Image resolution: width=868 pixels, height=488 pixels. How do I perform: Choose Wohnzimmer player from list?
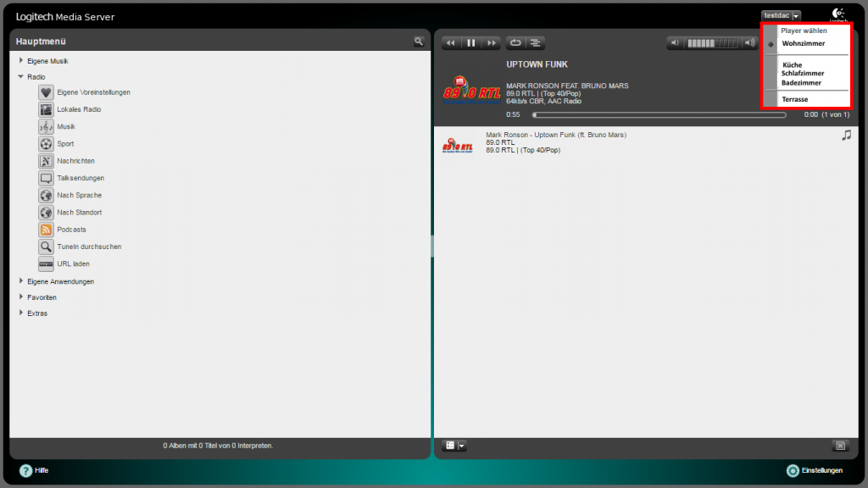(x=804, y=44)
